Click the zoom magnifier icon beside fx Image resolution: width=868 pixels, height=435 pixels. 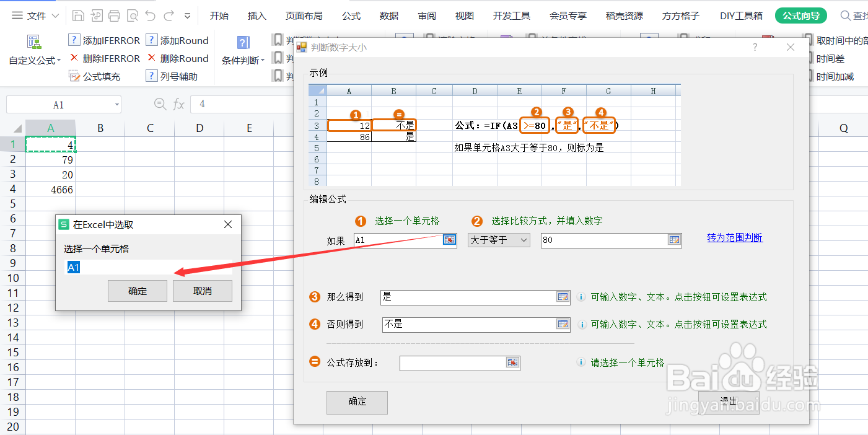tap(159, 104)
